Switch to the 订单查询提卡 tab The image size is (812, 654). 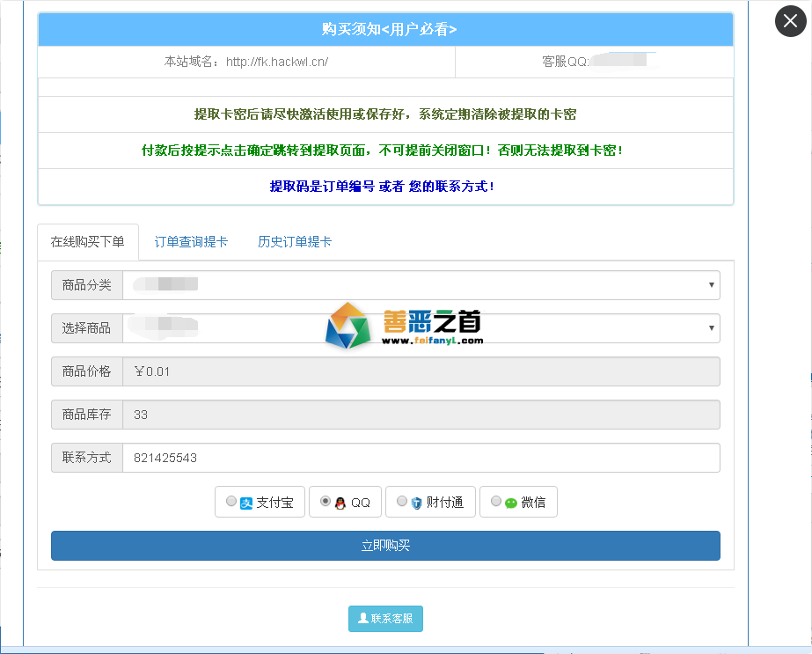pyautogui.click(x=191, y=242)
